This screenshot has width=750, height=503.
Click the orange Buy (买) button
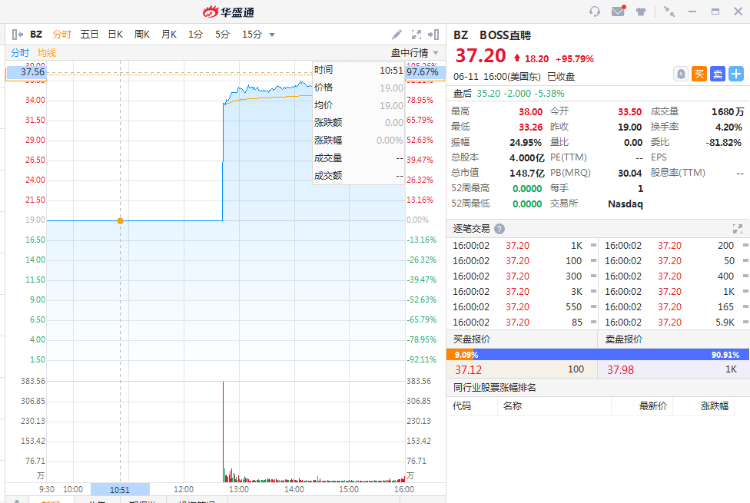699,74
